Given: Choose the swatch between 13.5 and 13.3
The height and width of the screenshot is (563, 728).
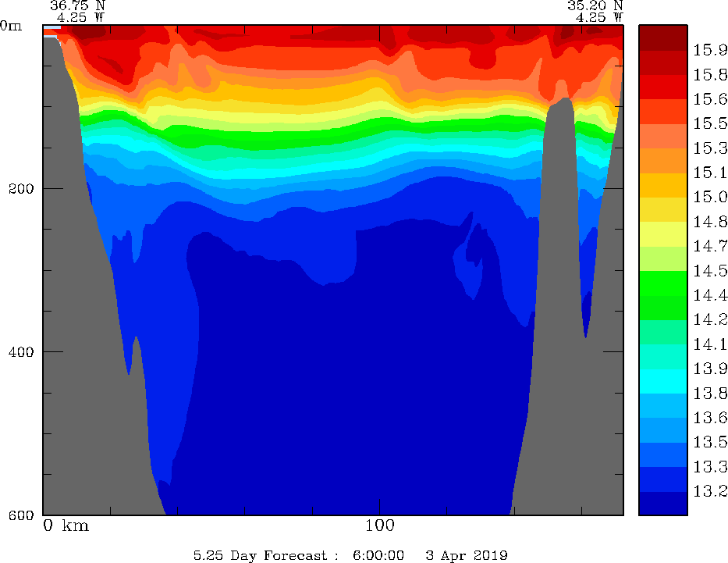Looking at the screenshot, I should (x=663, y=454).
